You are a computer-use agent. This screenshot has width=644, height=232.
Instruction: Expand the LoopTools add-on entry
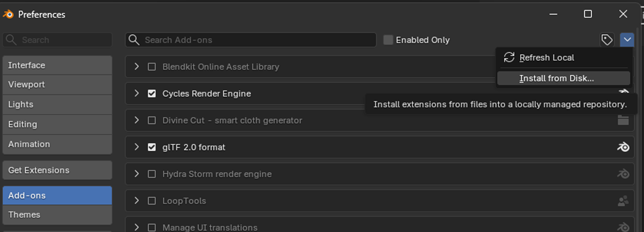coord(137,200)
